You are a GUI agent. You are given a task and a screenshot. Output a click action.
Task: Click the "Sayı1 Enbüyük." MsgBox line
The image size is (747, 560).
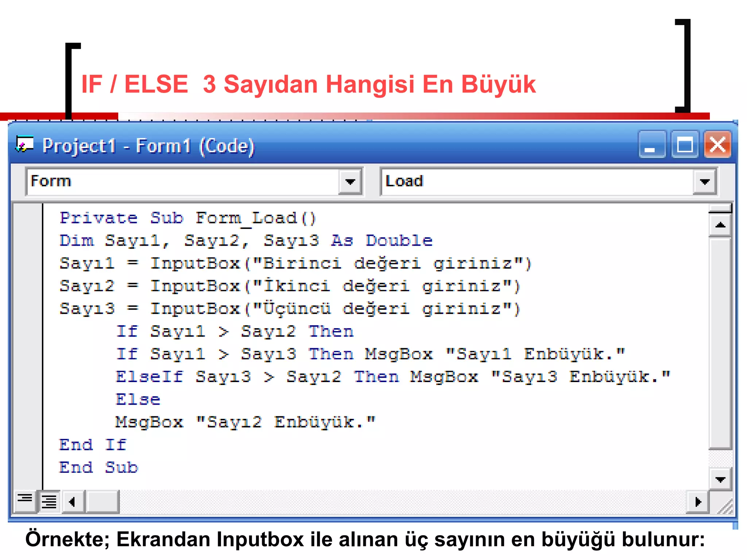pyautogui.click(x=370, y=354)
